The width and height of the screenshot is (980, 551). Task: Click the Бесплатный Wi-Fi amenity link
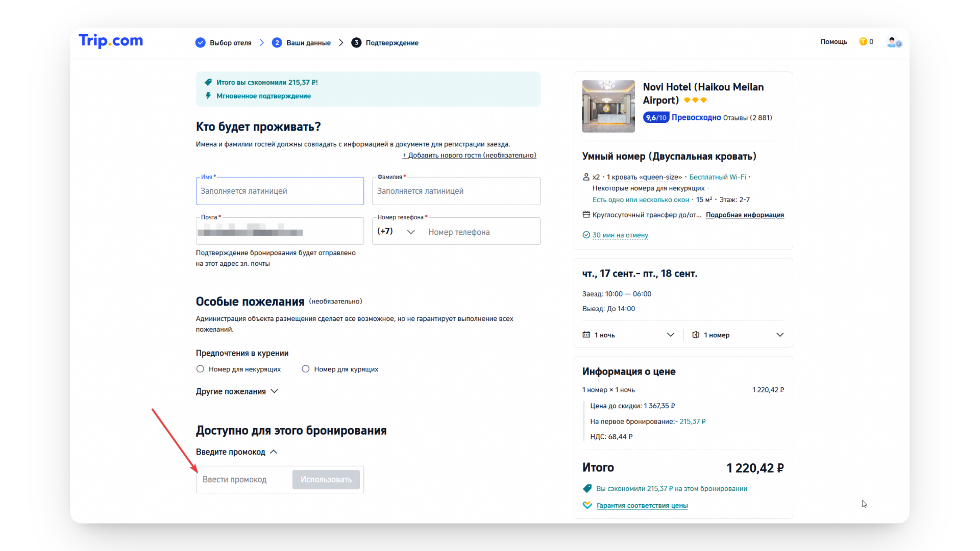(x=718, y=177)
